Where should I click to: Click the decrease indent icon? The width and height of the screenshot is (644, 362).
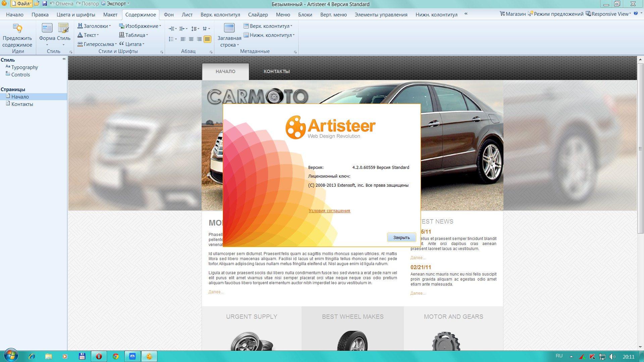tap(182, 29)
